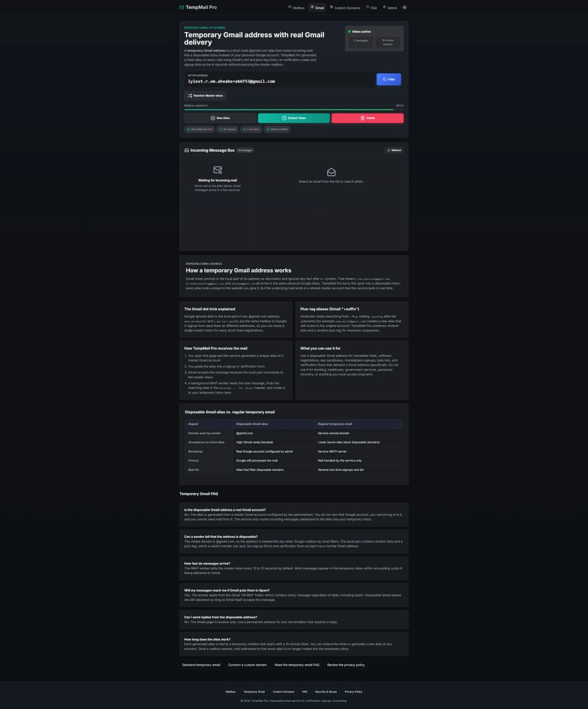The image size is (588, 709).
Task: Click the active Gmail alias address text
Action: coord(231,81)
